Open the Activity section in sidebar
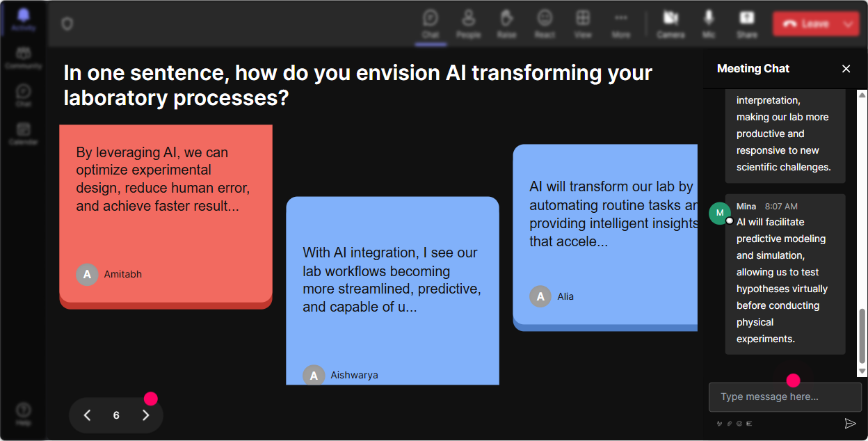Image resolution: width=868 pixels, height=441 pixels. [x=23, y=19]
